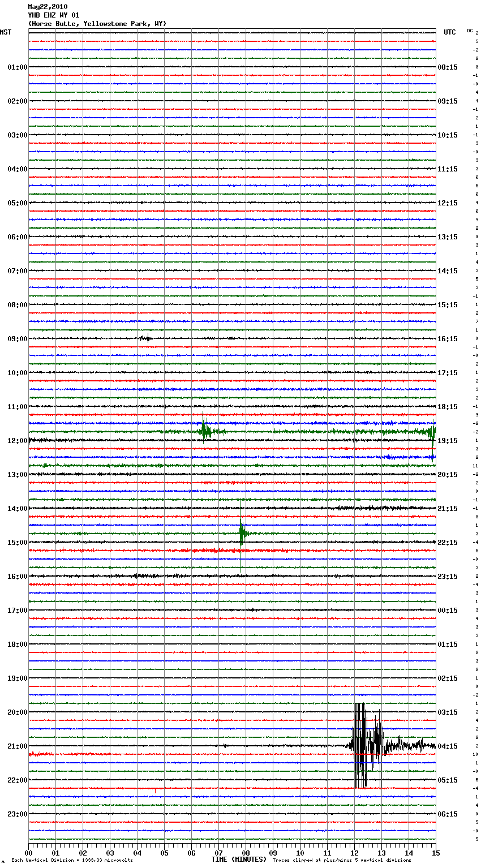The image size is (481, 868).
Task: Select the 17:00 MST time label
Action: point(18,611)
